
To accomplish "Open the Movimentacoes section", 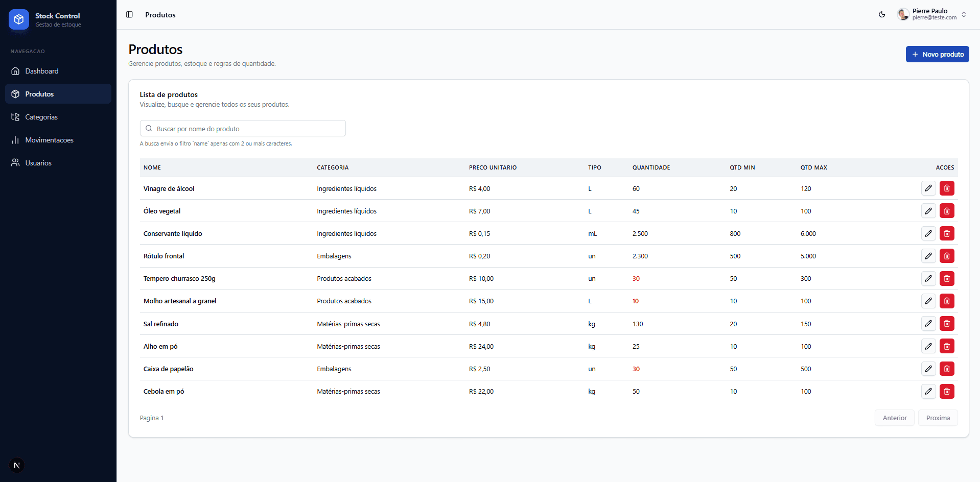I will 49,140.
